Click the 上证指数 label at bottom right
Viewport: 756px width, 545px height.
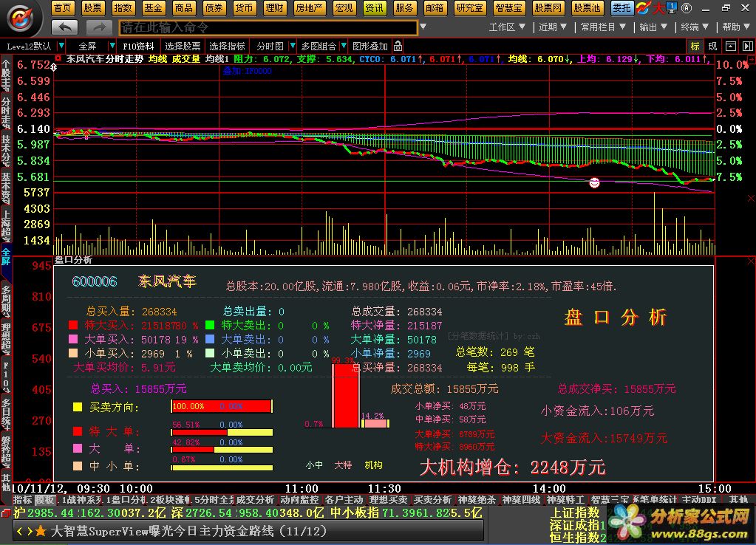[x=575, y=513]
